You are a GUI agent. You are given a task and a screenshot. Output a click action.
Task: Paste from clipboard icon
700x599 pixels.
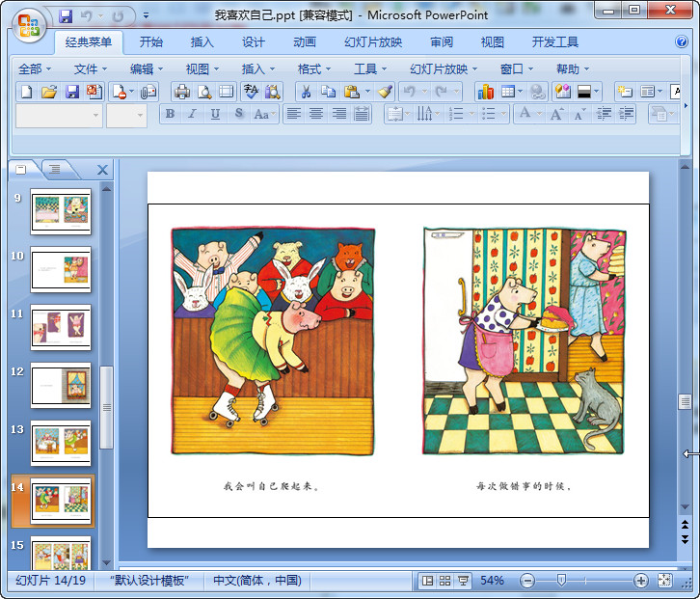click(x=352, y=92)
